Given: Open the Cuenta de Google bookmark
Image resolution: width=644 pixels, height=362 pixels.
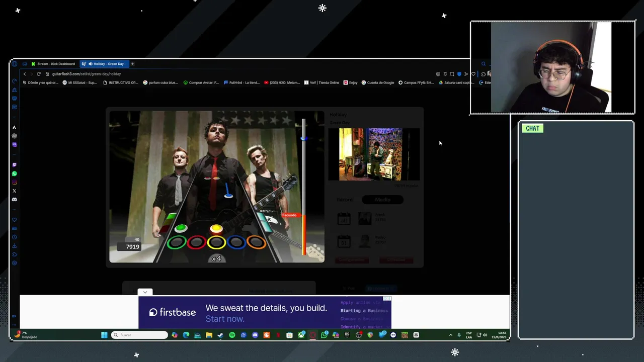Looking at the screenshot, I should pos(378,82).
